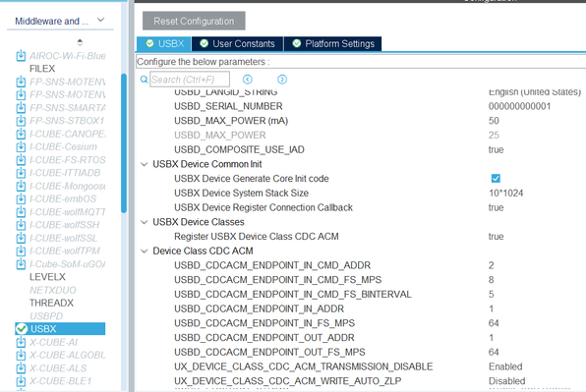The width and height of the screenshot is (586, 392).
Task: Select USBPD in middleware list
Action: click(46, 316)
